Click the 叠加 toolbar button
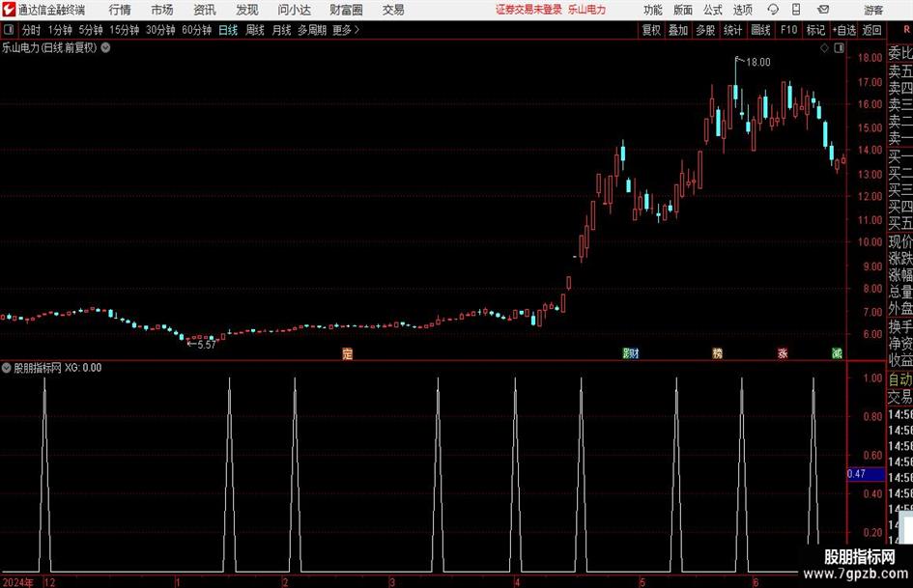Screen dimensions: 913x588 pos(678,30)
